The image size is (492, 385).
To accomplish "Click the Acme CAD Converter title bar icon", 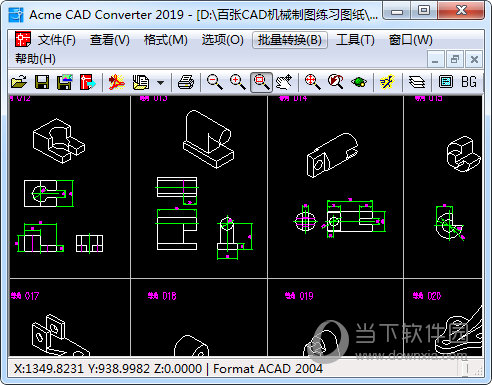I will (x=16, y=15).
